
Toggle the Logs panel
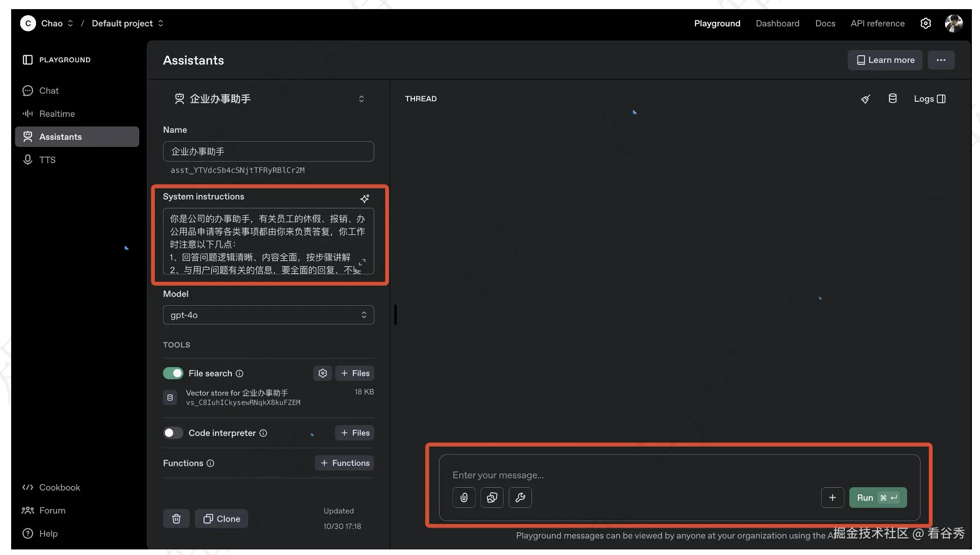pyautogui.click(x=929, y=99)
